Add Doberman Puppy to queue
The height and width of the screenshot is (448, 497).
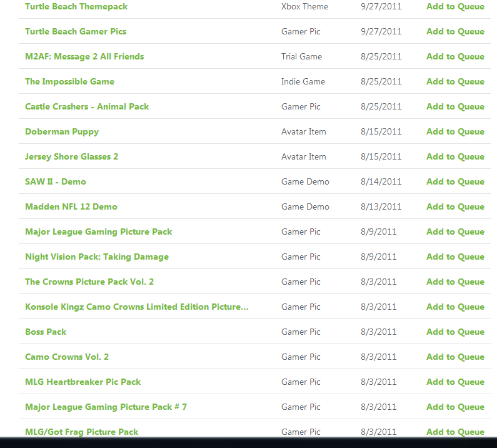455,132
